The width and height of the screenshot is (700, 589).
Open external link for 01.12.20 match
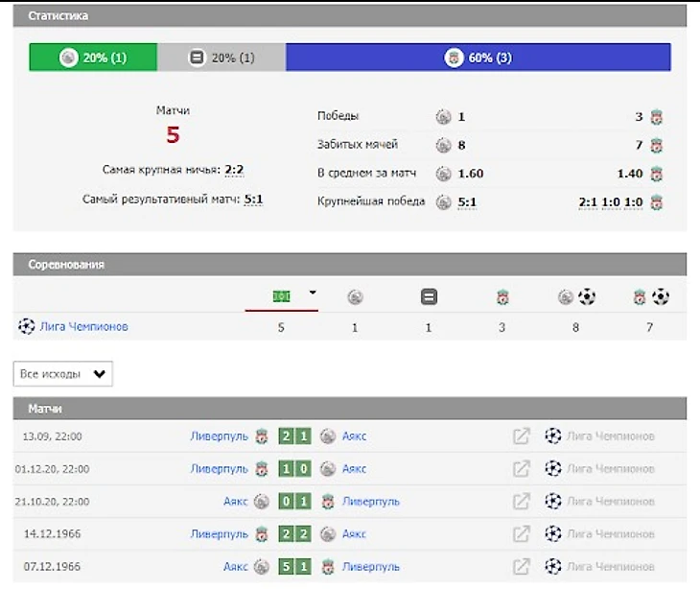[521, 469]
